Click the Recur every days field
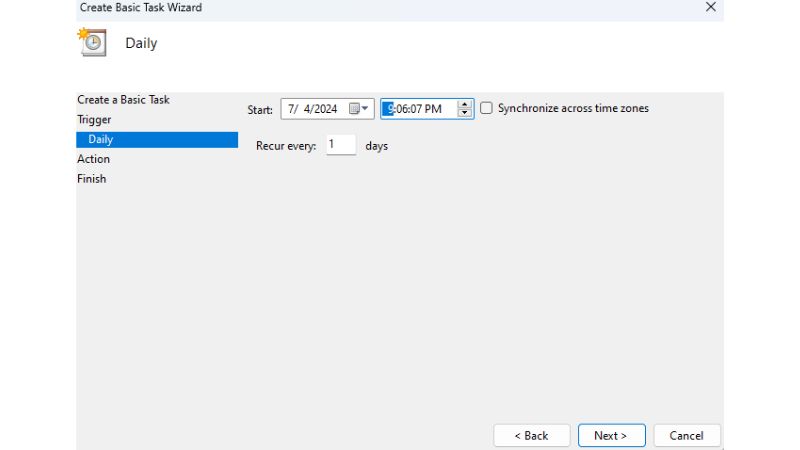The width and height of the screenshot is (800, 450). [x=340, y=145]
